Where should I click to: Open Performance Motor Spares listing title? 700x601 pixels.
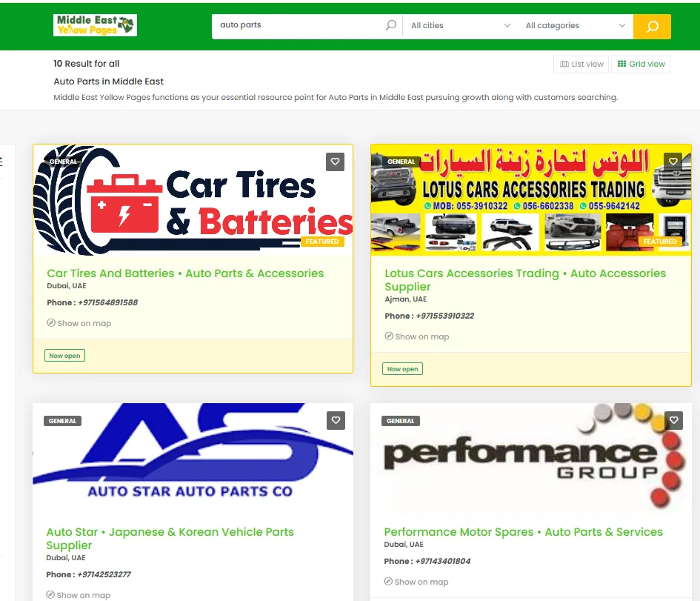point(523,532)
